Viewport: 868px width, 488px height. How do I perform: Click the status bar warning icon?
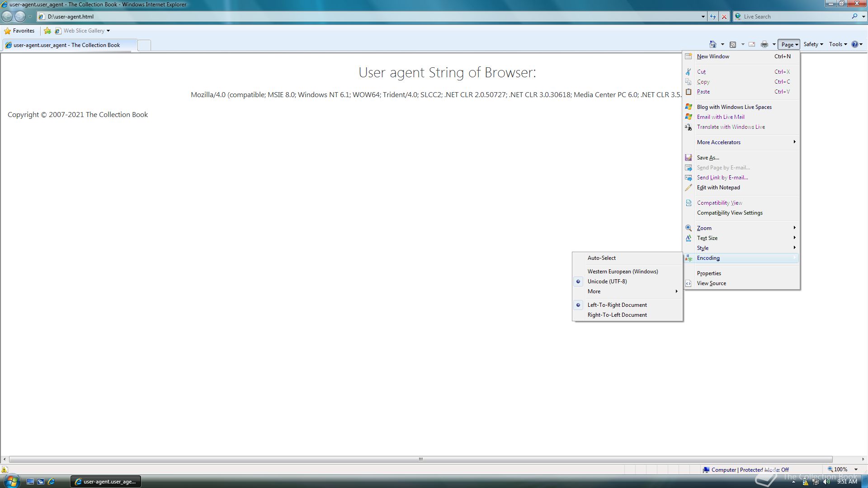[x=5, y=469]
